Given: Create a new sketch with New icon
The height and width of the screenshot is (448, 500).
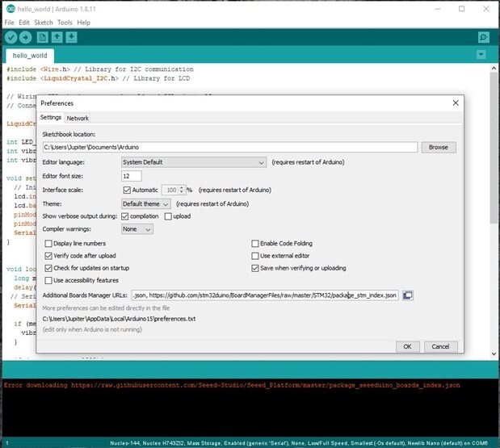Looking at the screenshot, I should [43, 37].
